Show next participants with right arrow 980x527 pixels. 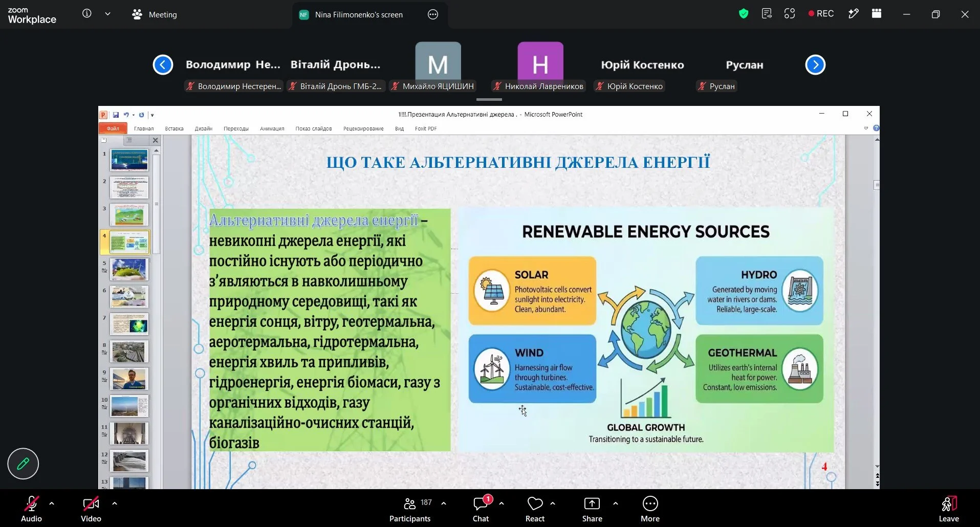pos(815,65)
